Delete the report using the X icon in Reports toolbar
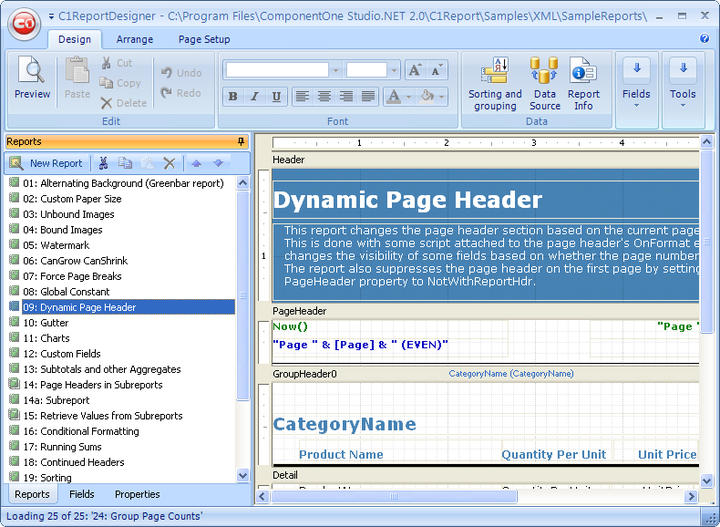The width and height of the screenshot is (720, 527). click(169, 163)
